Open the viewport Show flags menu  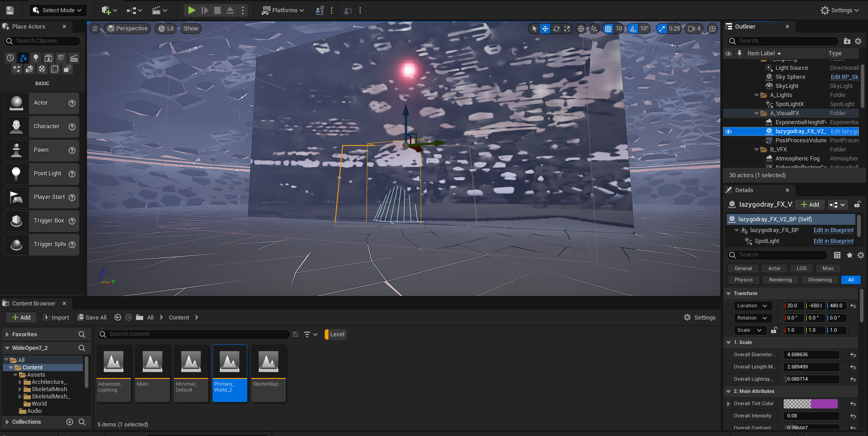(x=191, y=29)
